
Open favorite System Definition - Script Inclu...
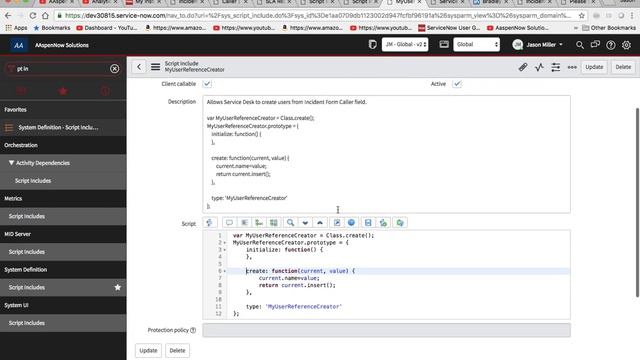point(63,127)
